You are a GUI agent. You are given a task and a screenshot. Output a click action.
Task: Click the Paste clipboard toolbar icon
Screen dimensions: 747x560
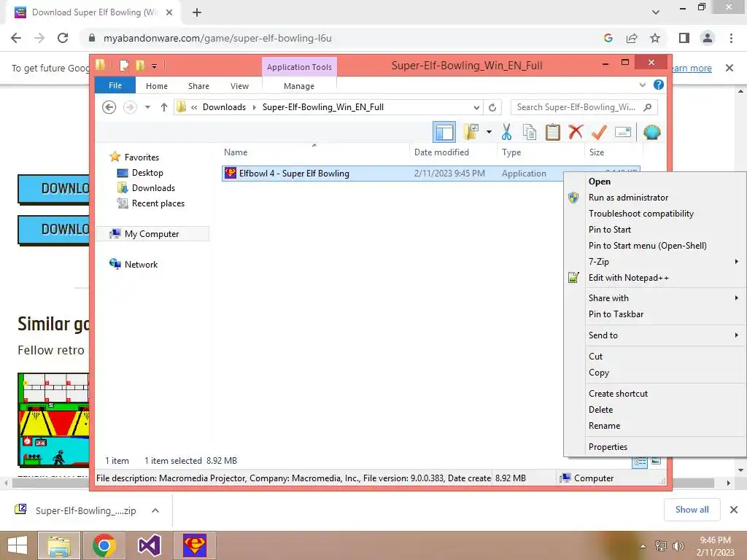(552, 132)
